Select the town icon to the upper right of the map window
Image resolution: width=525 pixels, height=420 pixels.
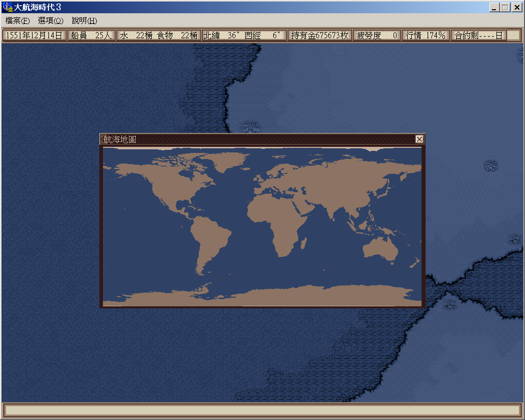[x=491, y=166]
